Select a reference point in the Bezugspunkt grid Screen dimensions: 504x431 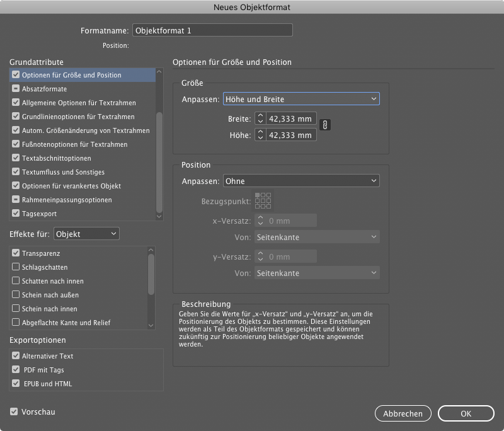[x=263, y=200]
